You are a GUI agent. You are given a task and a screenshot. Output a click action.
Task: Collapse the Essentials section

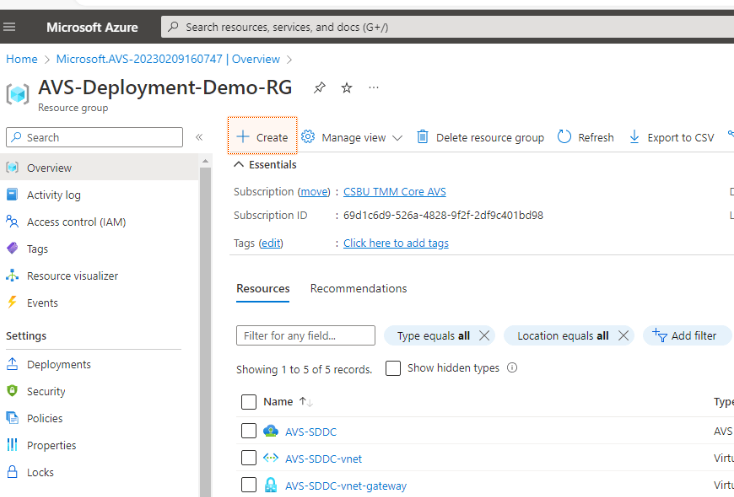[265, 165]
